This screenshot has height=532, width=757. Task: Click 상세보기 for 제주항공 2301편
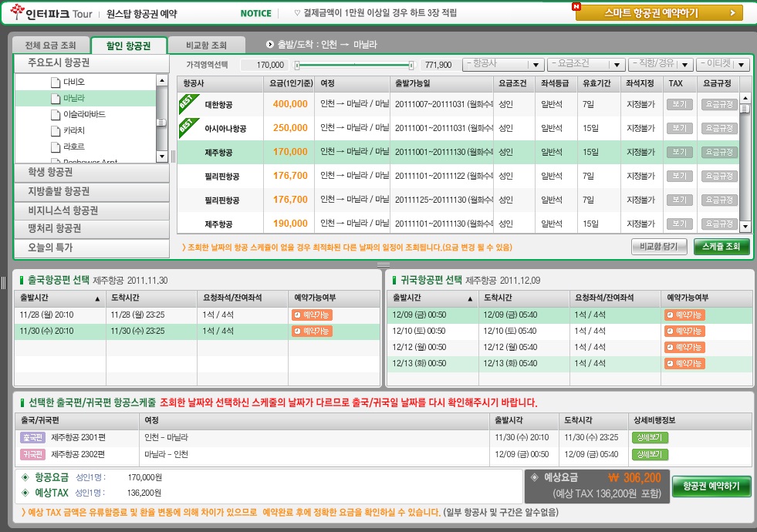point(650,438)
